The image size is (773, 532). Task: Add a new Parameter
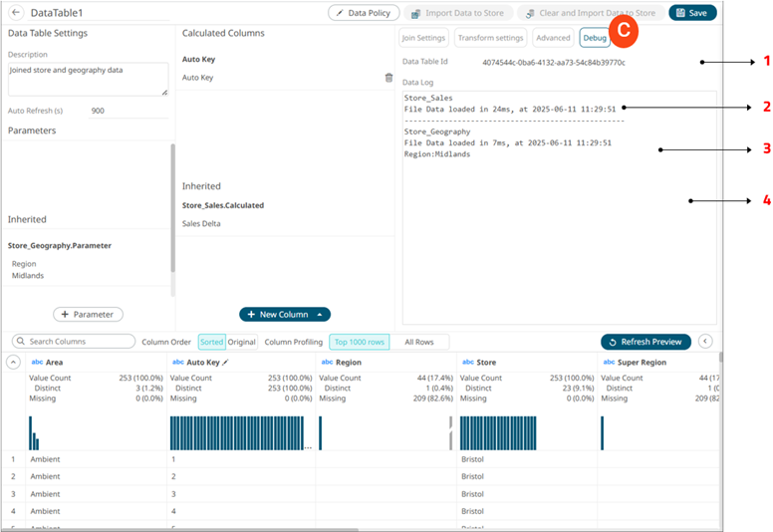pos(88,315)
